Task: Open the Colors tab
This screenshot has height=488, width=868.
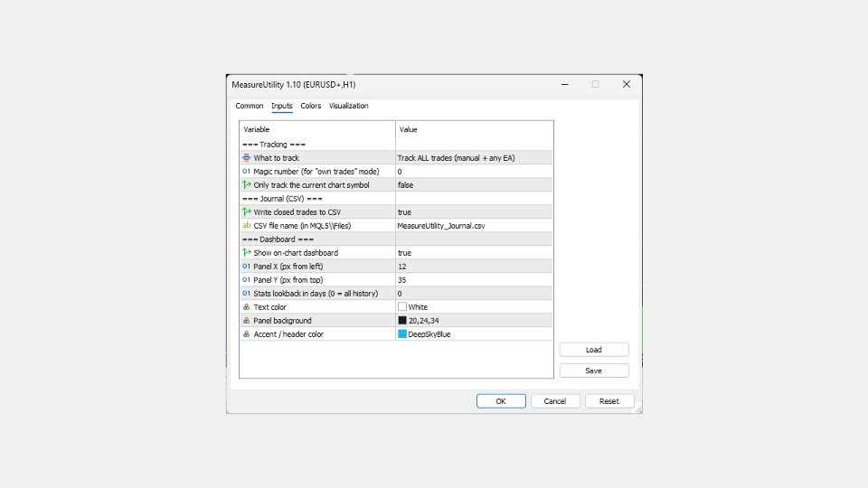Action: pyautogui.click(x=310, y=106)
